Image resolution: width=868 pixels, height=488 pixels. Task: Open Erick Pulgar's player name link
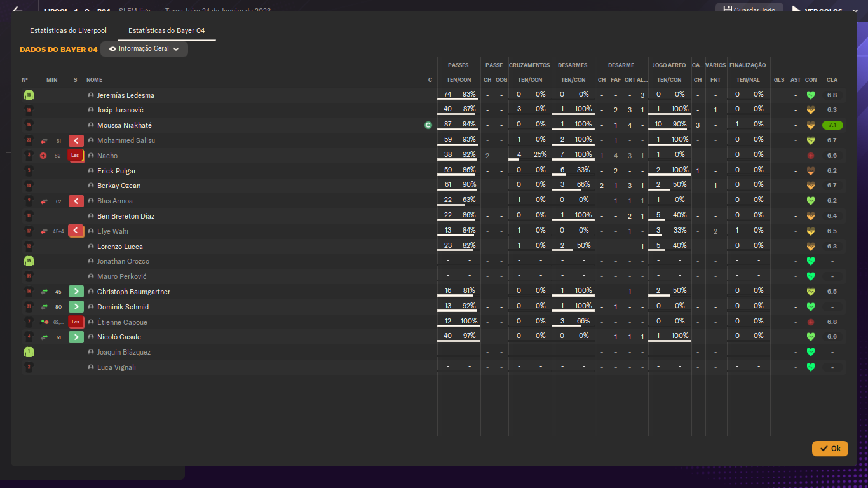tap(116, 171)
